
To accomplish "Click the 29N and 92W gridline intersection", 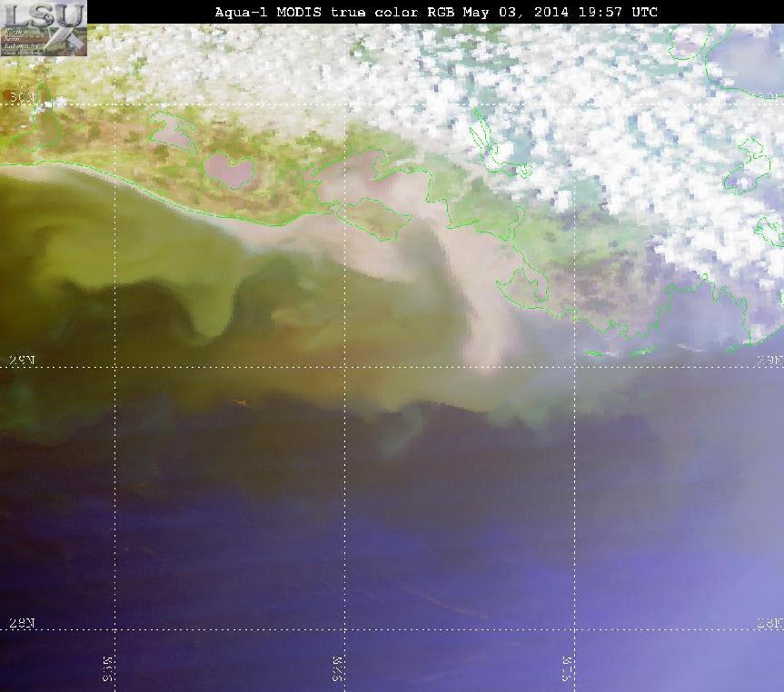I will click(x=345, y=367).
